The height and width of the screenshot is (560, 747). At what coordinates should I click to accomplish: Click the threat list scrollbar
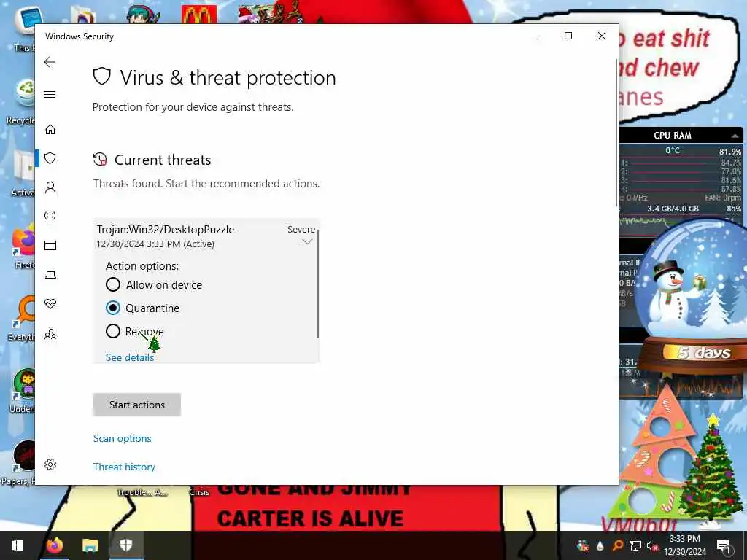tap(317, 284)
